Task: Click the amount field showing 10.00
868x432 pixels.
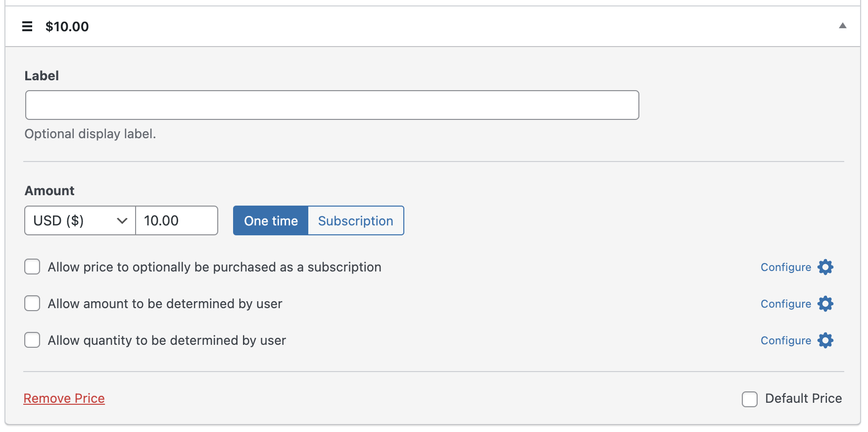Action: click(177, 221)
